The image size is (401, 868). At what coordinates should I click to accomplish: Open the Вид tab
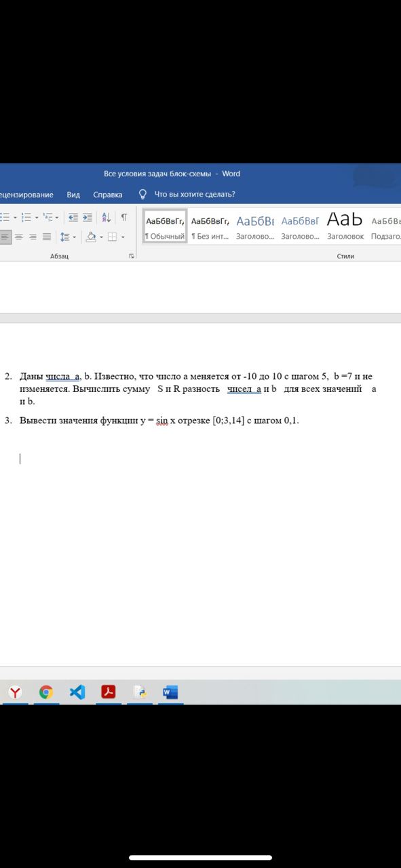pyautogui.click(x=73, y=195)
